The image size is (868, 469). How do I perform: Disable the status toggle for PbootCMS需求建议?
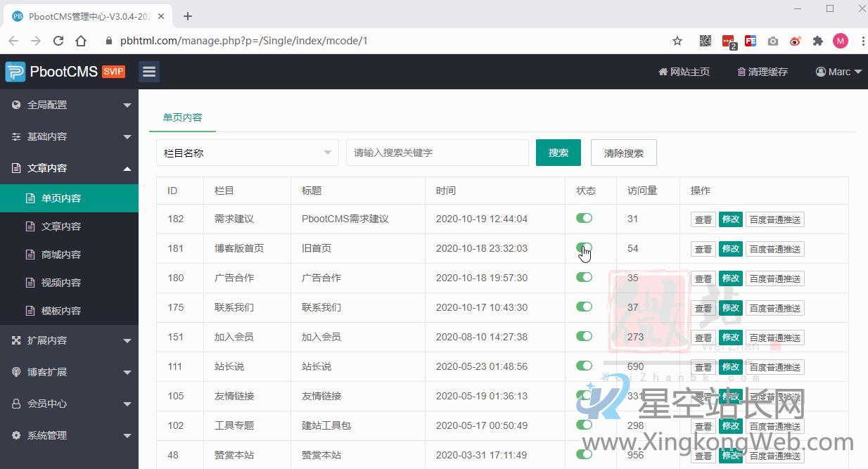pos(585,219)
